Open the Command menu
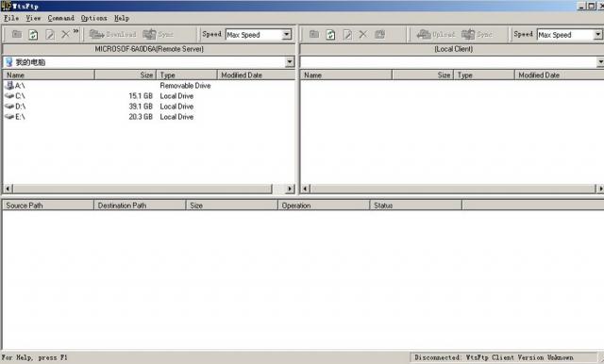The image size is (604, 364). pos(60,18)
